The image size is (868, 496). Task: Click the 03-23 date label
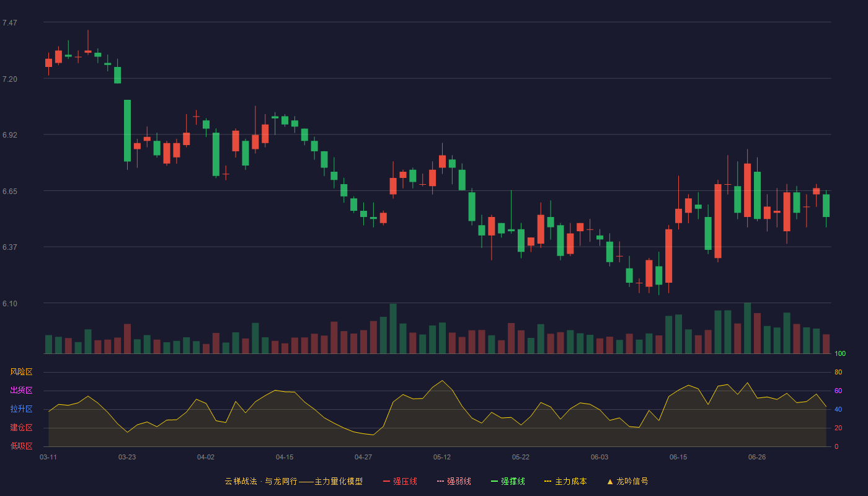tap(127, 457)
